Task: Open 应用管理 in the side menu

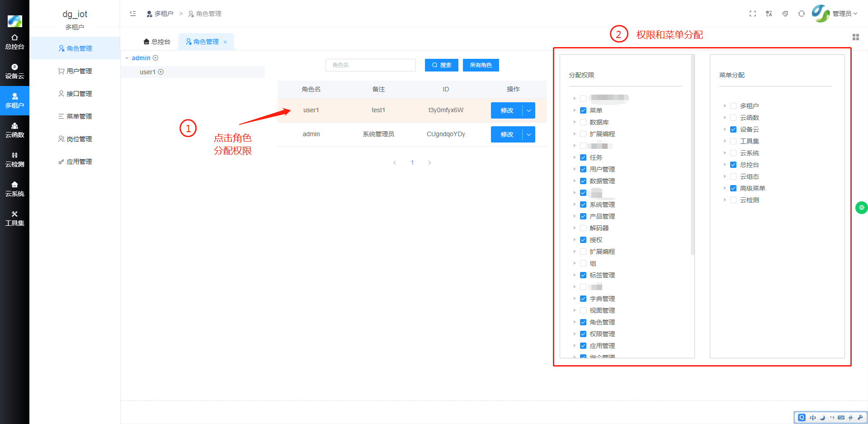Action: (75, 162)
